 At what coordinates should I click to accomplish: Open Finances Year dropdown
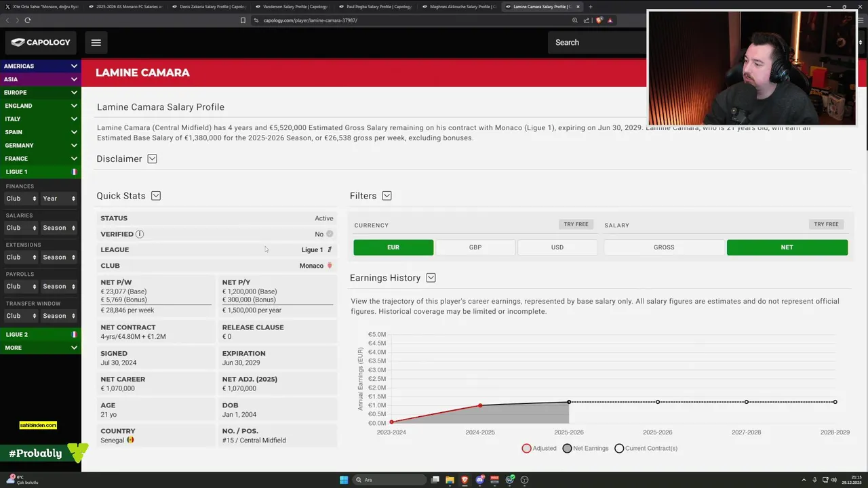click(59, 199)
